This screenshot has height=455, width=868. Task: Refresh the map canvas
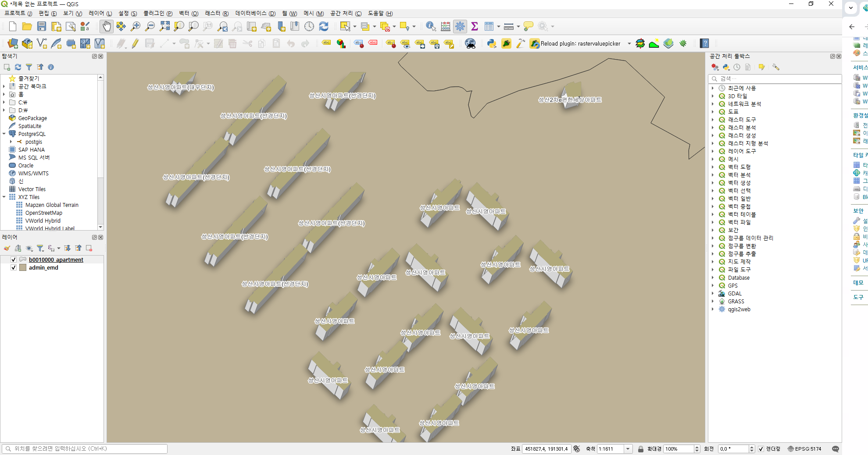324,26
